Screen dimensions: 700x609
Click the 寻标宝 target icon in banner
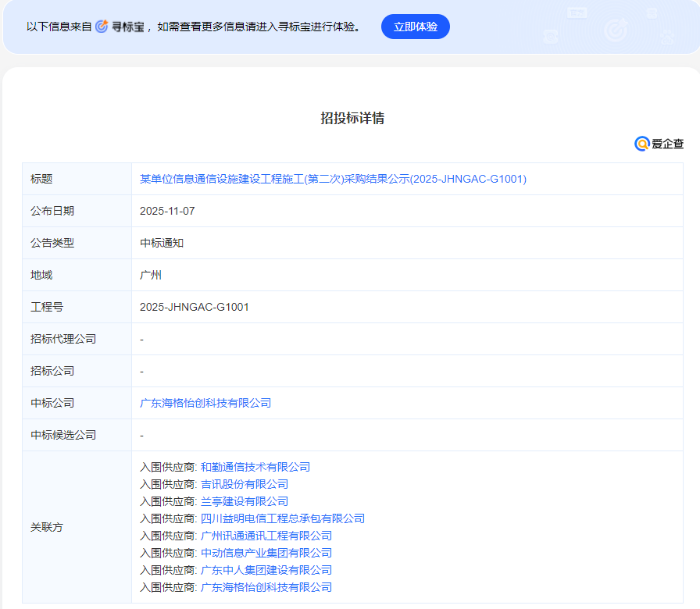[x=102, y=27]
